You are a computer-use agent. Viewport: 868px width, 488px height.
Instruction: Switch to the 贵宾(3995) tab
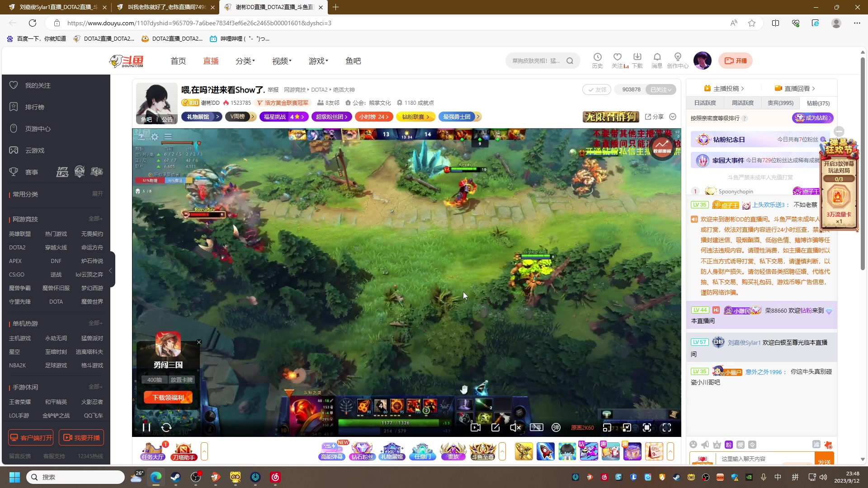point(780,103)
